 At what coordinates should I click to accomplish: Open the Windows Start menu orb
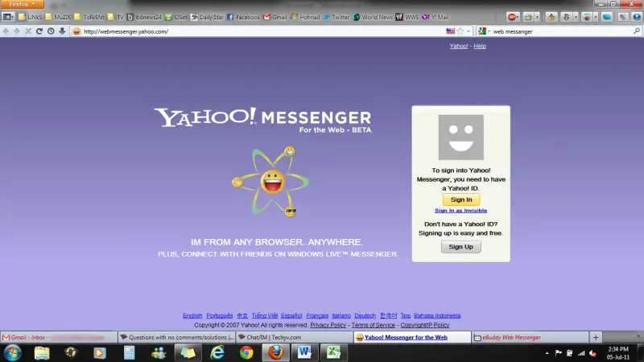tap(12, 352)
